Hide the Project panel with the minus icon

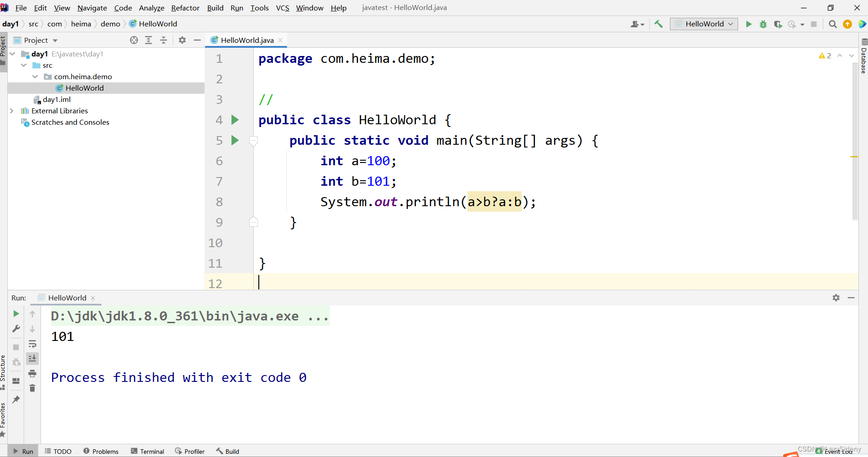pos(197,40)
